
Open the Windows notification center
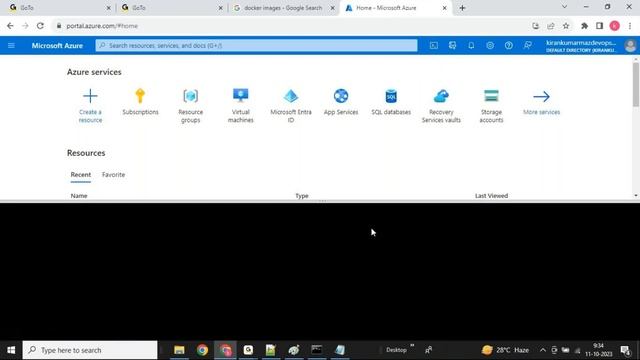(x=625, y=350)
